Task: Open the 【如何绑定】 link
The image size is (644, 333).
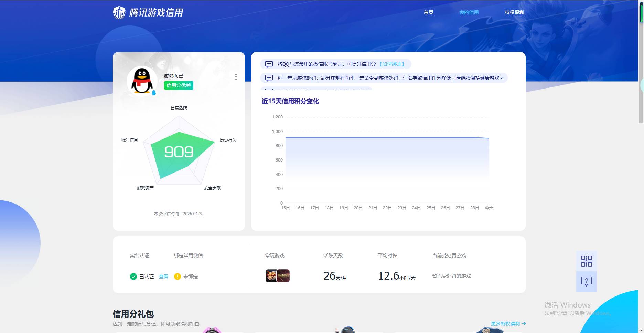Action: (392, 64)
